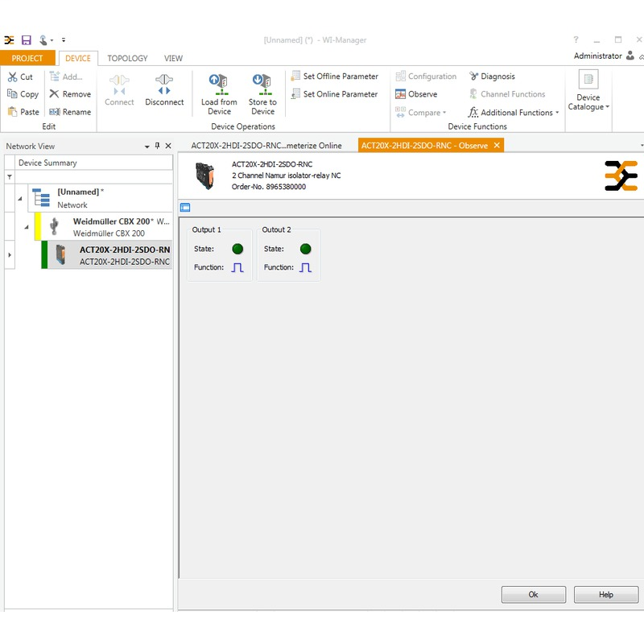Select the ACT20X-2HDI-2SDO-RNC - Observe tab
Image resolution: width=644 pixels, height=644 pixels.
tap(424, 146)
